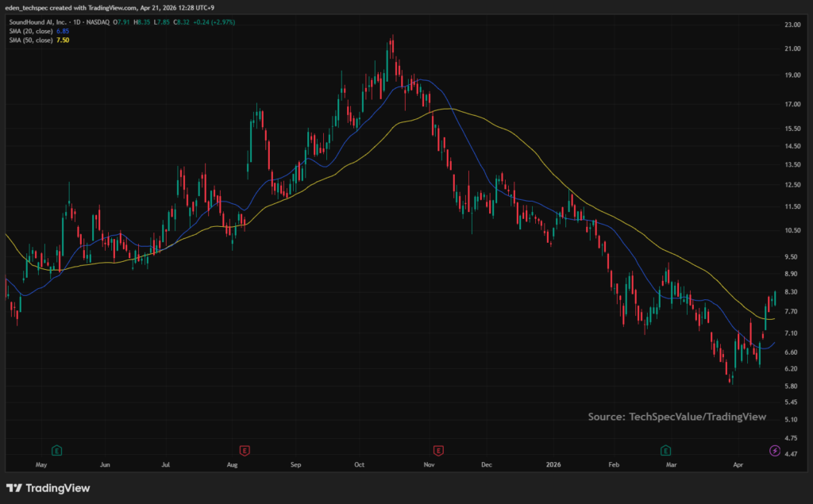Click the red earnings E marker near Aug
813x504 pixels.
tap(245, 450)
